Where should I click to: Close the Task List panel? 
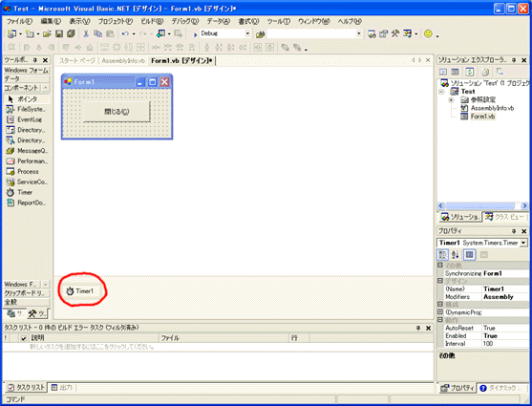(428, 328)
